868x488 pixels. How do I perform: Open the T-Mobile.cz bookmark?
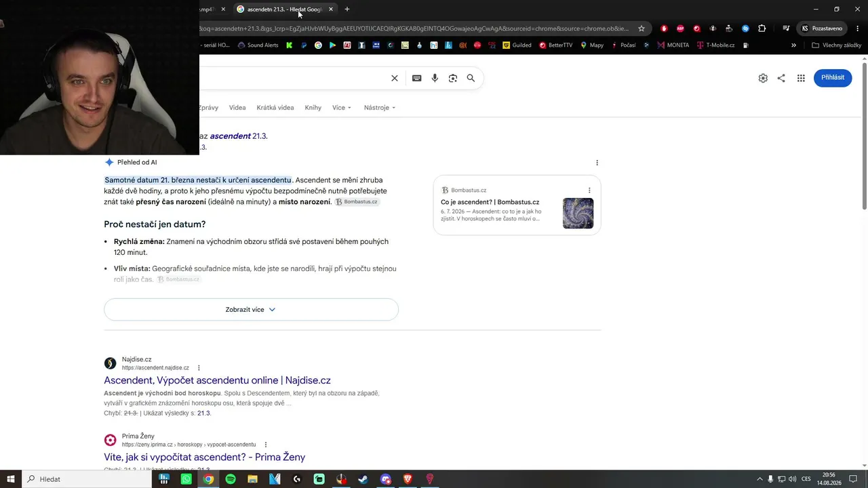(x=715, y=45)
